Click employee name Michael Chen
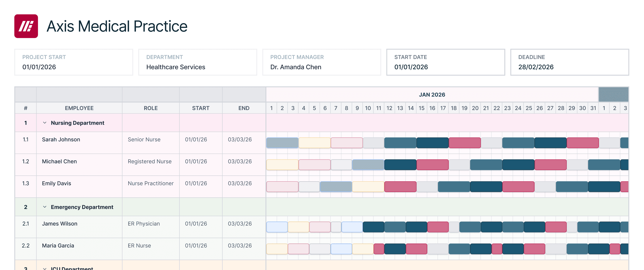Viewport: 644px width, 270px height. click(x=59, y=161)
